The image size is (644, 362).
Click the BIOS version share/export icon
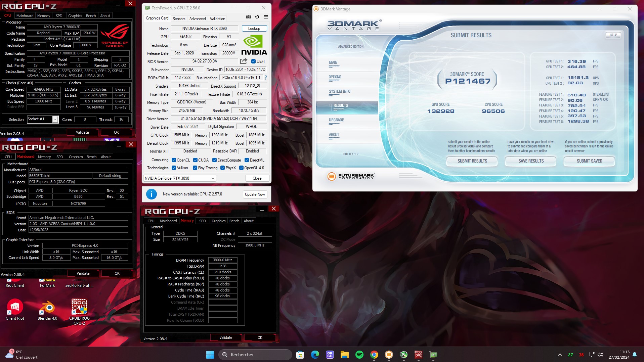[x=244, y=61]
